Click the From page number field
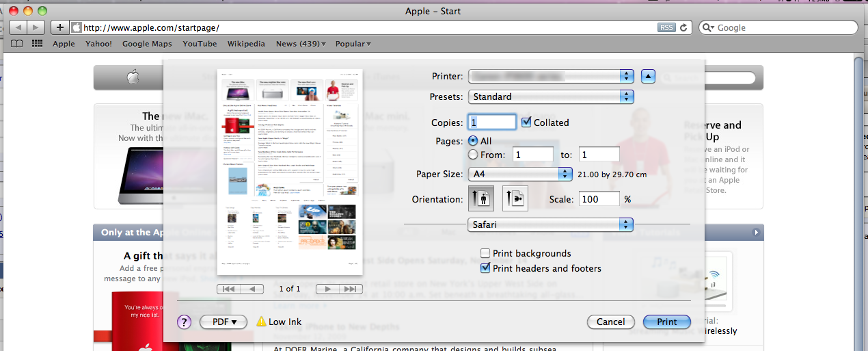868x351 pixels. pyautogui.click(x=532, y=155)
